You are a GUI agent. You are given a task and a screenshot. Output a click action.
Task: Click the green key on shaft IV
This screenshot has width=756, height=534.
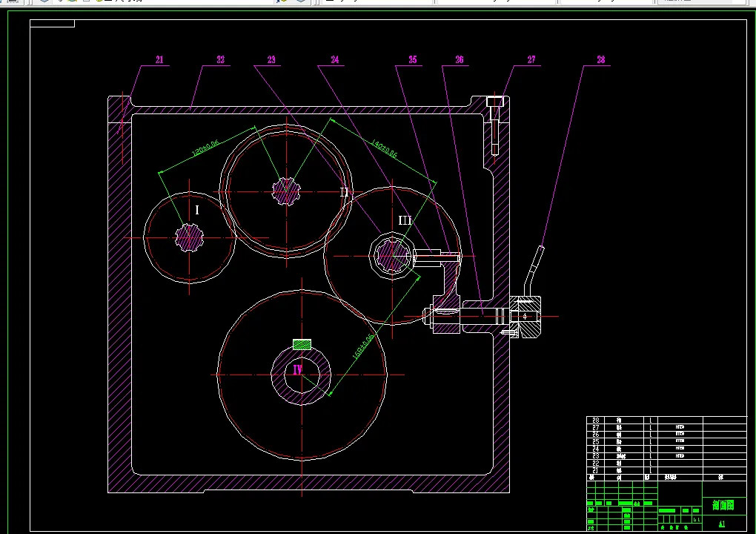[x=302, y=344]
